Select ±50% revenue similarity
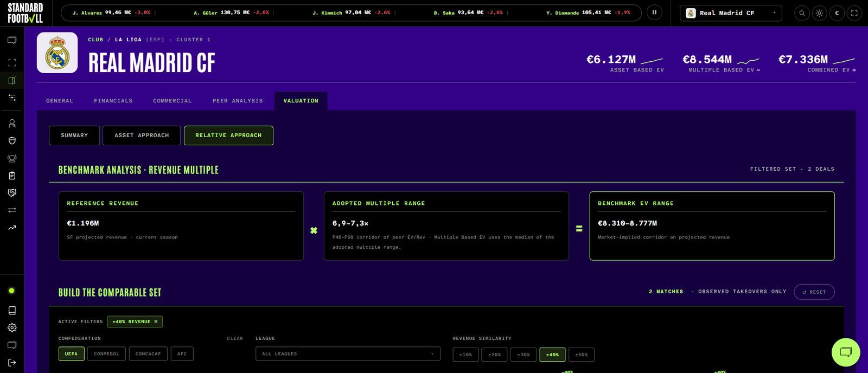Viewport: 868px width, 373px height. pos(581,355)
